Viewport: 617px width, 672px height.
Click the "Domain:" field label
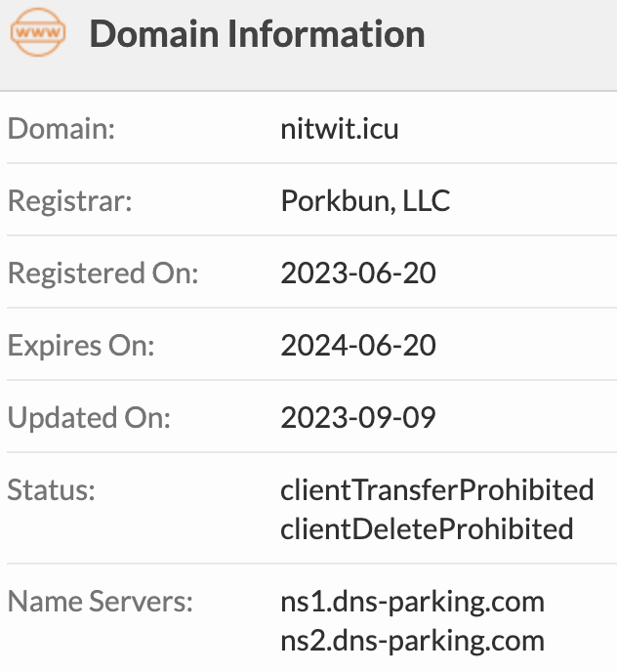(x=62, y=129)
